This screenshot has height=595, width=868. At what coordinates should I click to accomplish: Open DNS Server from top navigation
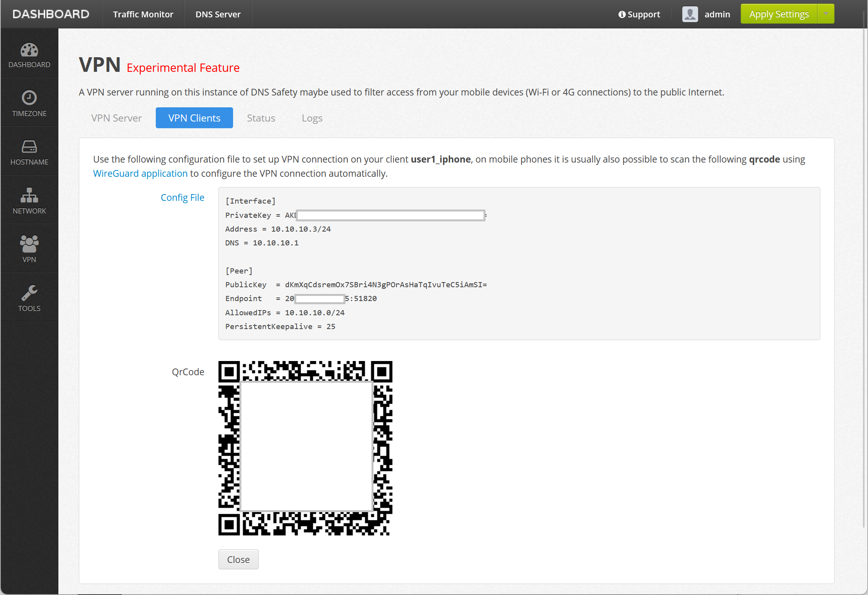[x=218, y=14]
